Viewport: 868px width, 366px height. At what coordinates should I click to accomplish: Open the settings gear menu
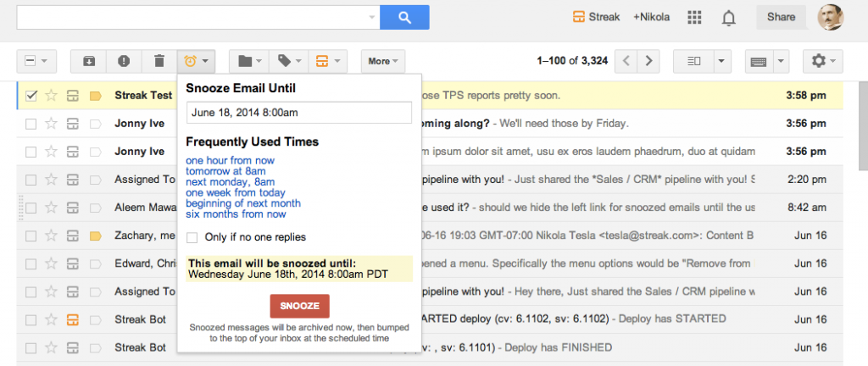[823, 61]
